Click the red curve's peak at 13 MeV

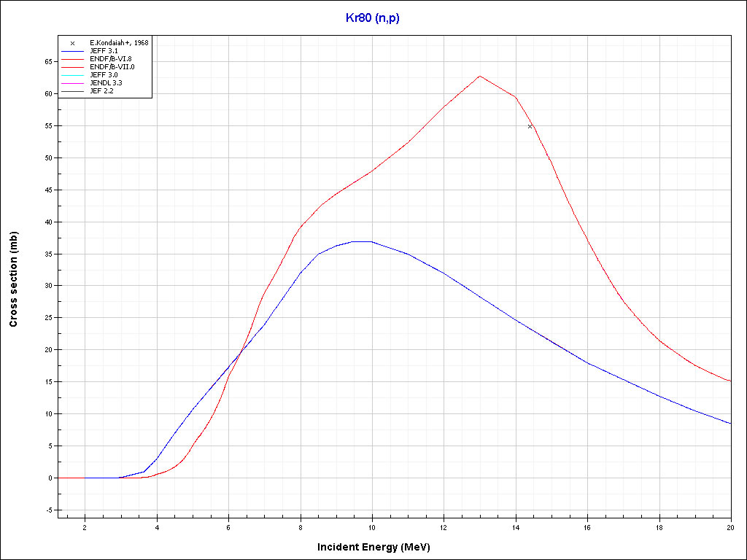pos(479,76)
